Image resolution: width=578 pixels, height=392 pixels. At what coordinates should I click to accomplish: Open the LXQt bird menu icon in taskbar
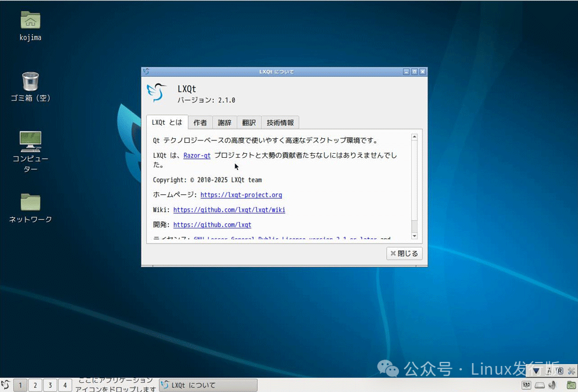tap(5, 384)
